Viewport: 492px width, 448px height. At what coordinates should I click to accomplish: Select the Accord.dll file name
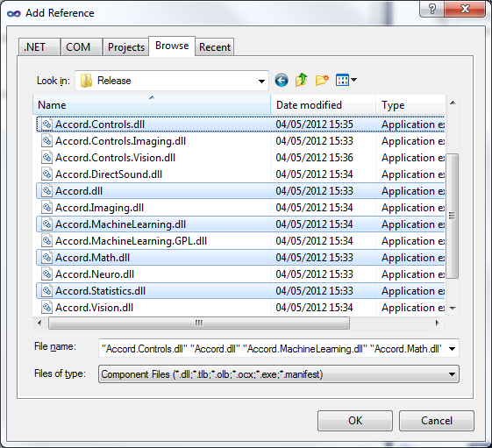tap(79, 191)
